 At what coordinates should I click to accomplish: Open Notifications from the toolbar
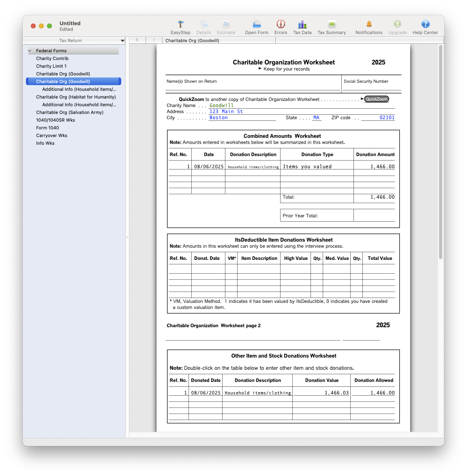368,27
